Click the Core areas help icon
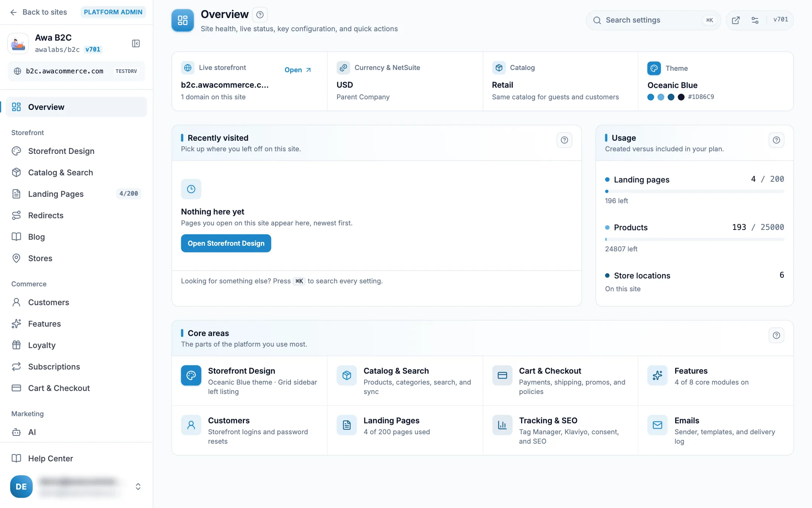Viewport: 812px width, 508px height. [x=776, y=335]
